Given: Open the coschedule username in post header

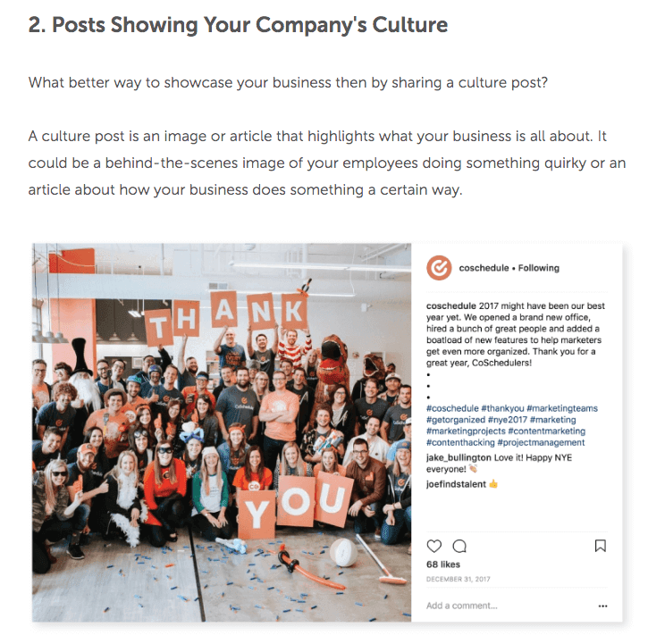Looking at the screenshot, I should click(x=484, y=267).
